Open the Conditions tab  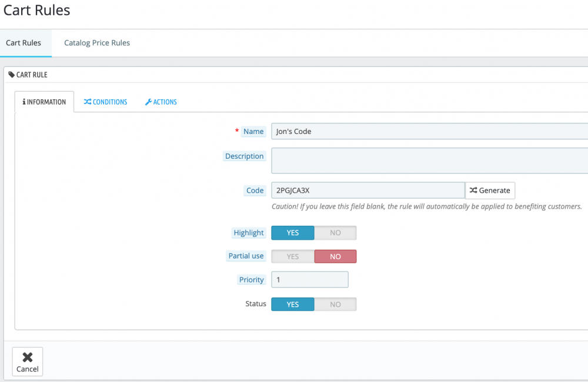(105, 102)
